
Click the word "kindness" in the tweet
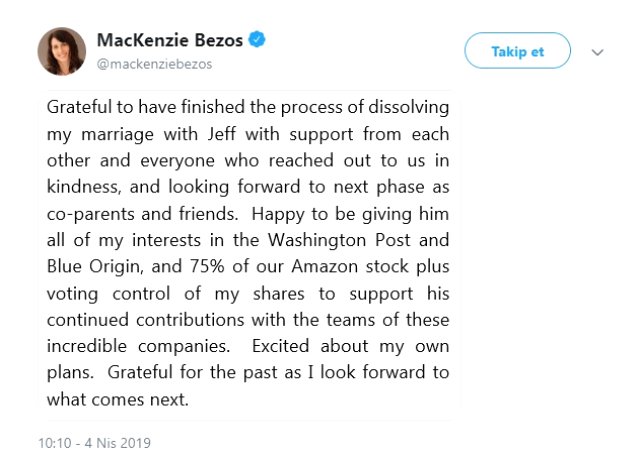[85, 185]
